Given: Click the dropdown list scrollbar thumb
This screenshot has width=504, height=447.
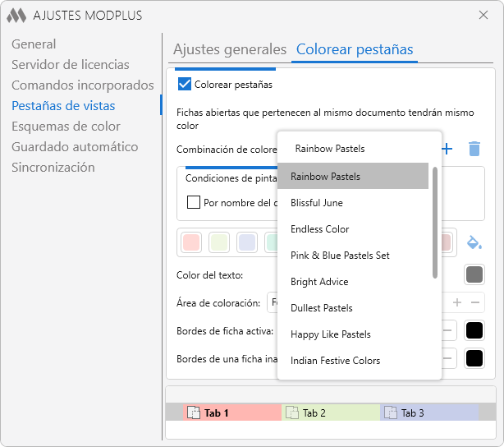Looking at the screenshot, I should (435, 223).
